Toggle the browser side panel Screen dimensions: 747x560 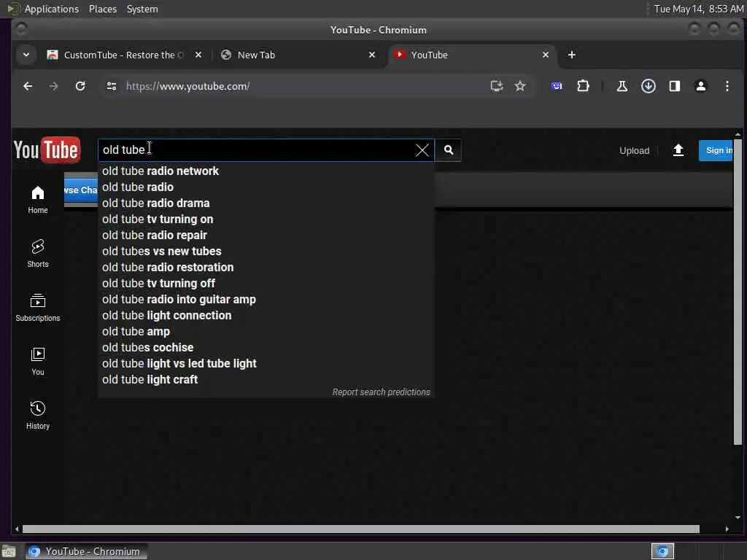pos(674,86)
